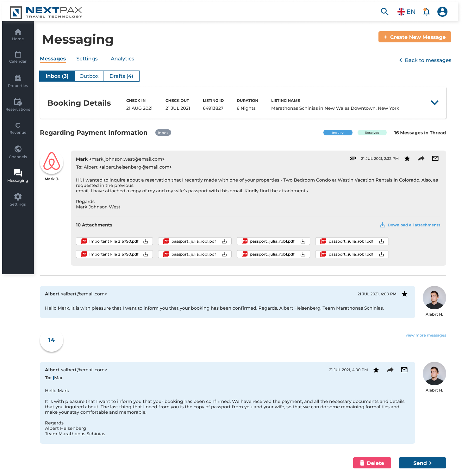The width and height of the screenshot is (462, 476).
Task: Click the search icon in top bar
Action: tap(384, 11)
